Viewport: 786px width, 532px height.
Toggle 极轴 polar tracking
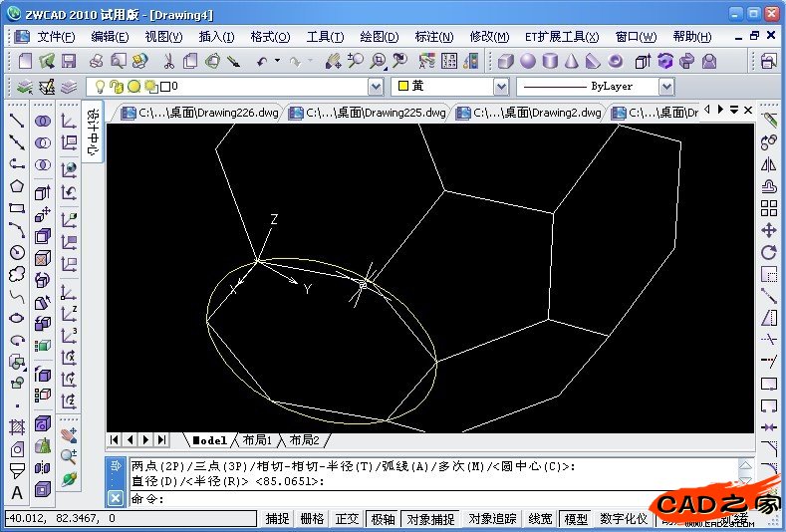[383, 519]
